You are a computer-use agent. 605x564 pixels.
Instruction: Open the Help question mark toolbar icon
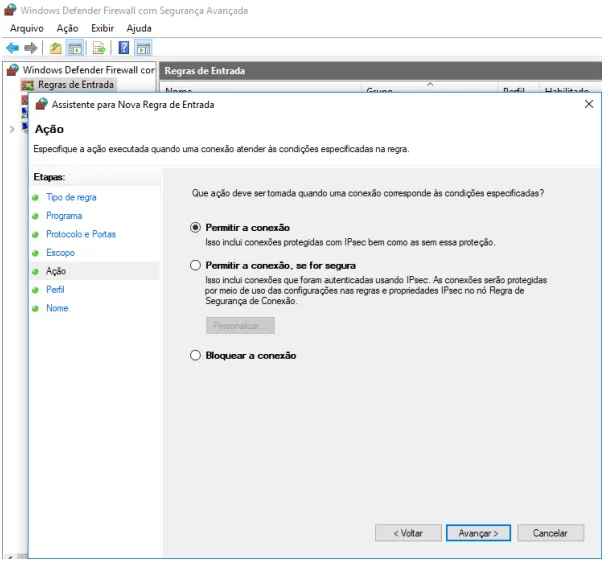coord(123,48)
